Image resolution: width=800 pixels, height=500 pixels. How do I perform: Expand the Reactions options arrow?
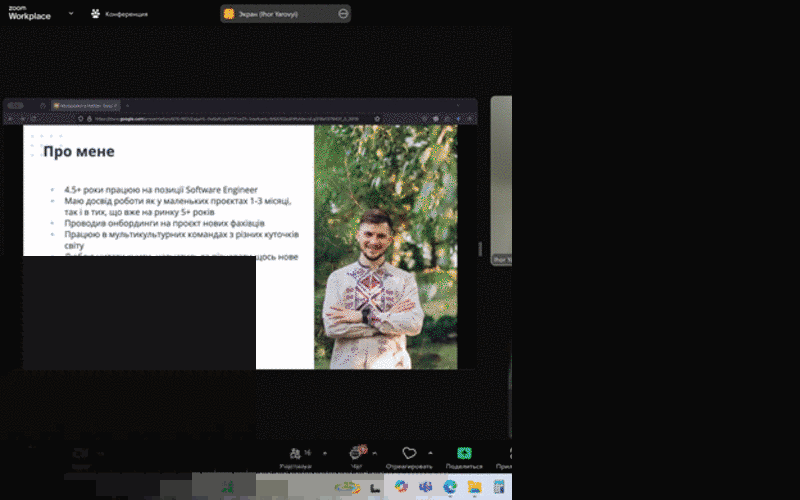431,452
